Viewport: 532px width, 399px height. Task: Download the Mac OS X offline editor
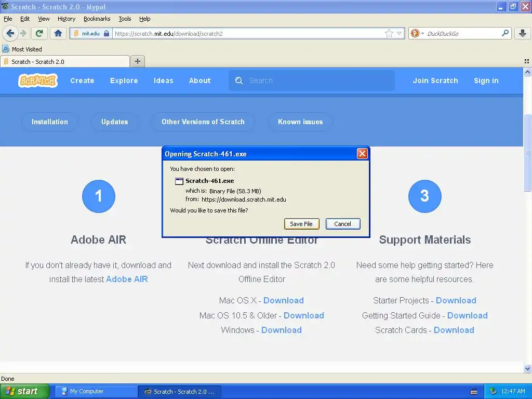(x=283, y=301)
